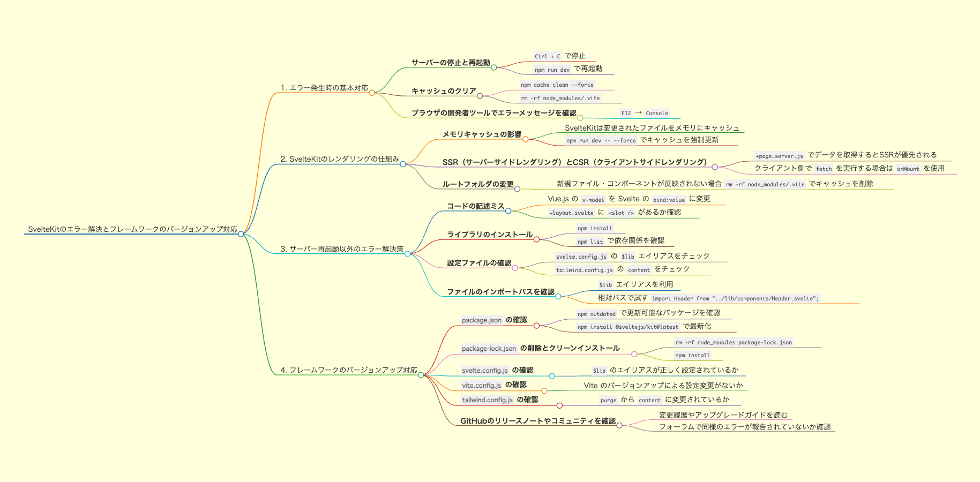Screen dimensions: 980x482
Task: Click the 'rm -rf node_modules/.vite' leaf under キャッシュのクリア
Action: (x=560, y=98)
